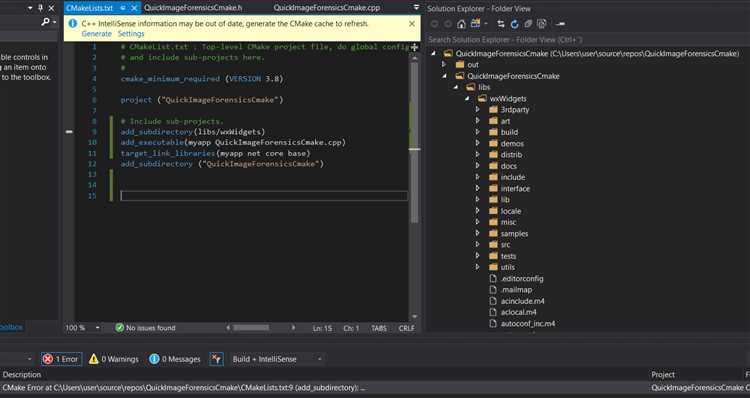
Task: Sort by Description column header
Action: (x=22, y=375)
